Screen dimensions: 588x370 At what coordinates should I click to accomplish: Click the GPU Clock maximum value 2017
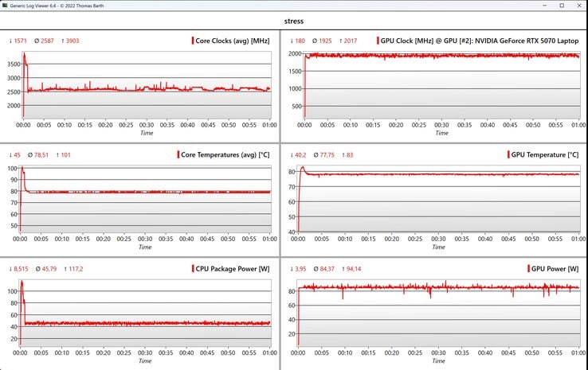pos(355,41)
